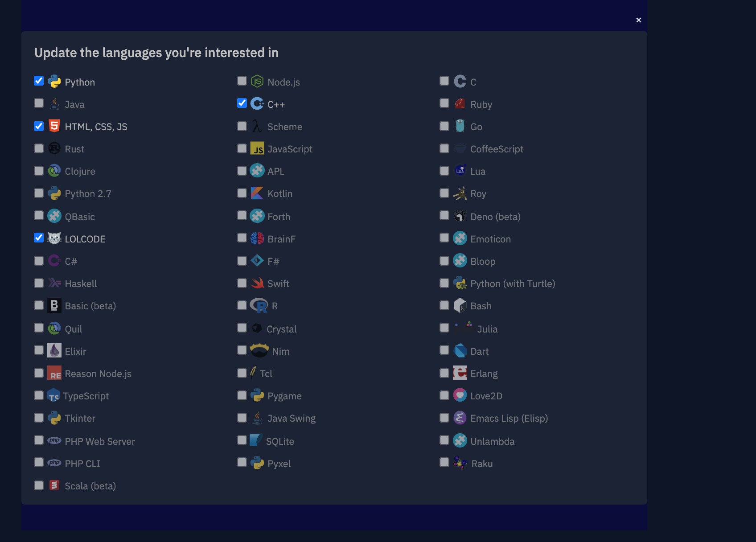Click the Node.js label text
The image size is (756, 542).
(x=283, y=82)
